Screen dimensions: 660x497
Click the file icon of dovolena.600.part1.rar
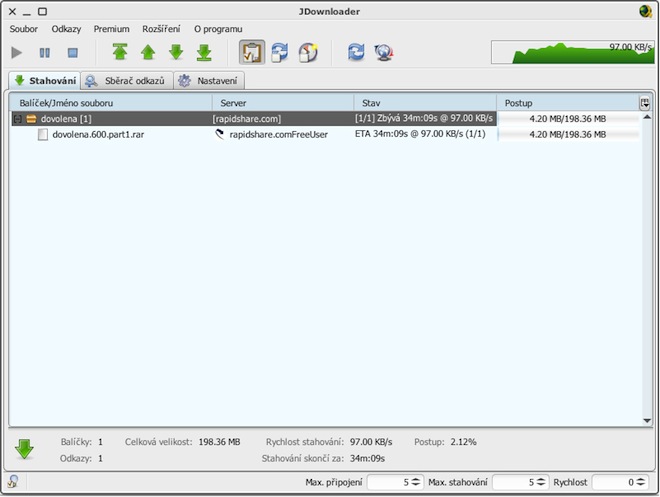[43, 135]
